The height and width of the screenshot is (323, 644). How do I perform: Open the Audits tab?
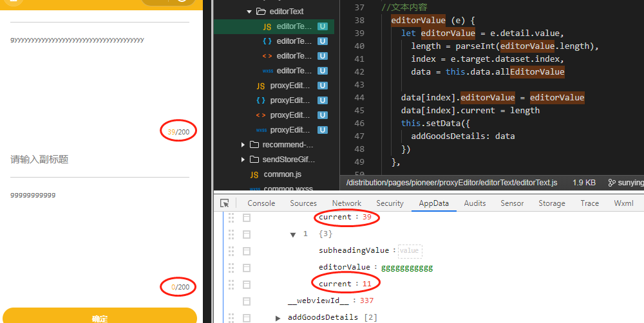pyautogui.click(x=475, y=203)
